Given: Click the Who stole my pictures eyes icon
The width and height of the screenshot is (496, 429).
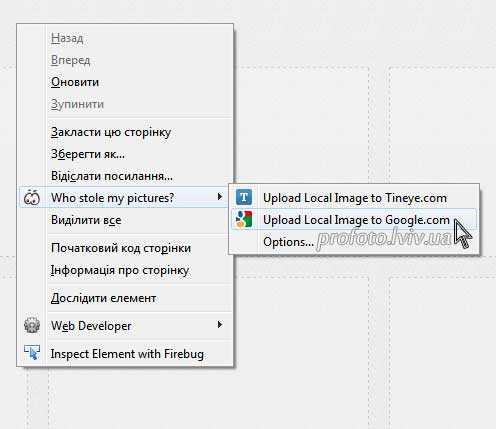Looking at the screenshot, I should point(32,197).
